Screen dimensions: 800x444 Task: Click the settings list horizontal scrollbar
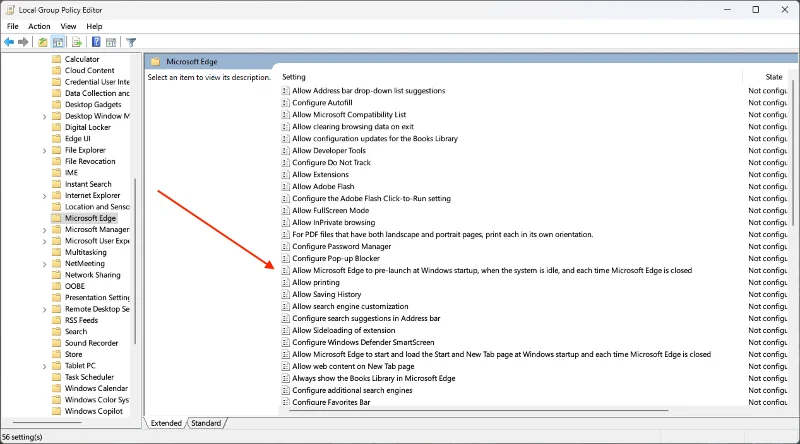[479, 410]
